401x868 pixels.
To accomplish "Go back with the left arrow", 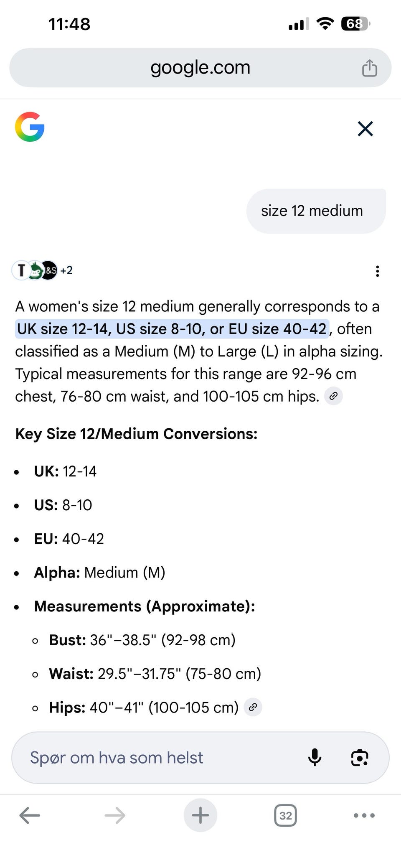I will click(30, 815).
